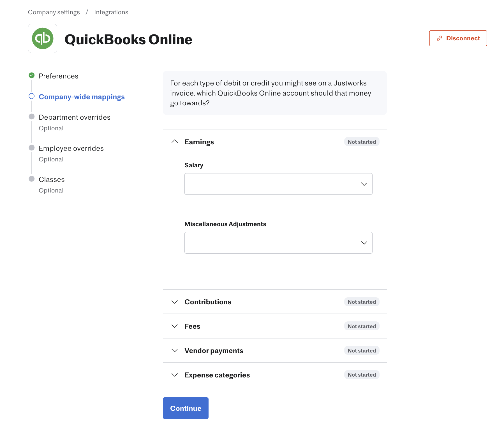This screenshot has width=504, height=436.
Task: Expand the Fees section
Action: point(275,326)
